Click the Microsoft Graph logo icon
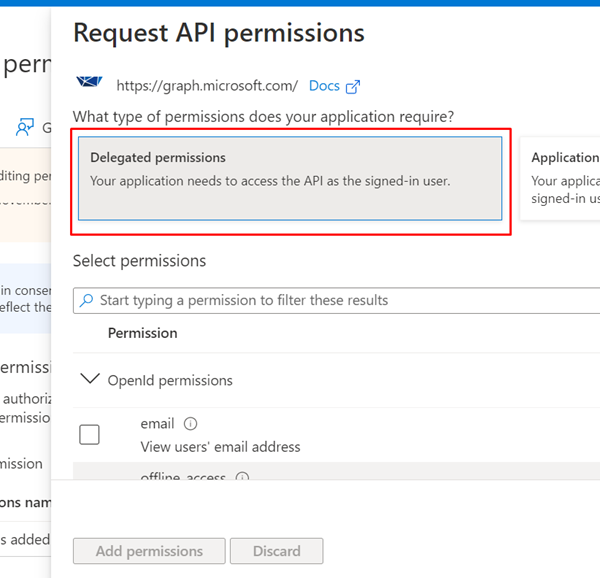Viewport: 600px width, 578px height. coord(90,84)
